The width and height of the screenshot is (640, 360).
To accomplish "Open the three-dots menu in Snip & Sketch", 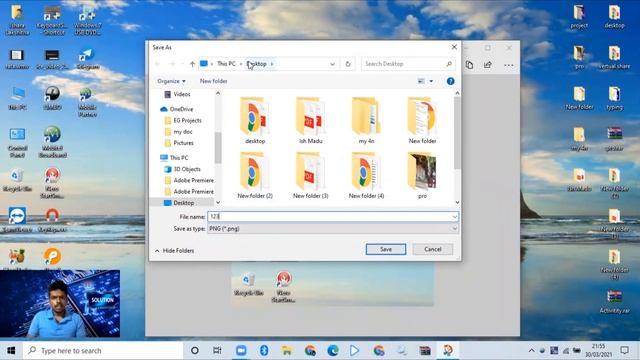I will pyautogui.click(x=509, y=65).
